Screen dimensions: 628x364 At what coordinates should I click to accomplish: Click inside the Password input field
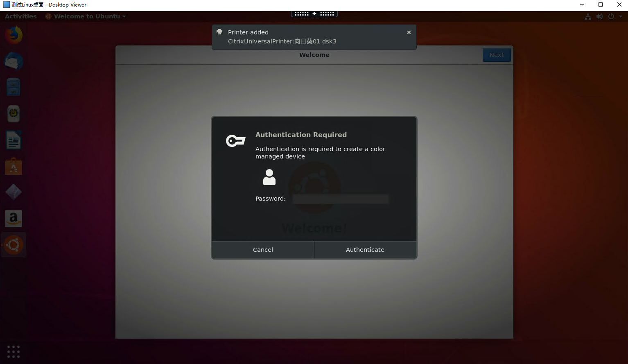pyautogui.click(x=340, y=199)
